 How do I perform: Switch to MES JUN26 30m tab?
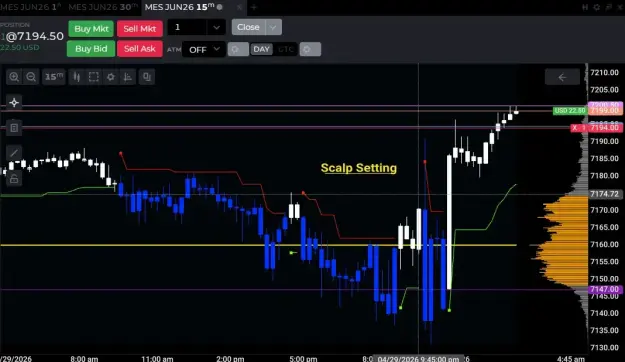click(x=103, y=7)
